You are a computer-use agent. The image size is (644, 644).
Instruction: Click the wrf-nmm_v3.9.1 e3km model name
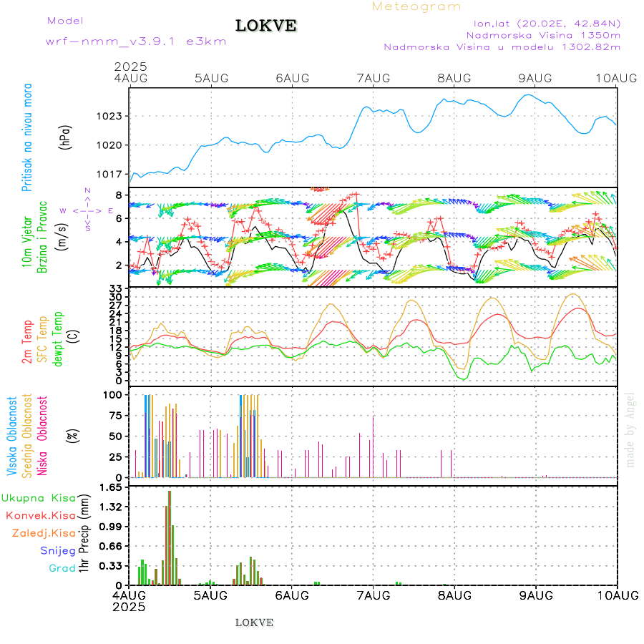[135, 41]
